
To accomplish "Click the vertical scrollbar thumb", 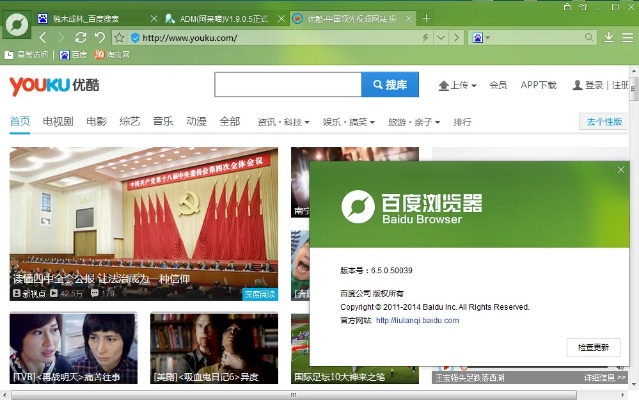I will tap(634, 88).
